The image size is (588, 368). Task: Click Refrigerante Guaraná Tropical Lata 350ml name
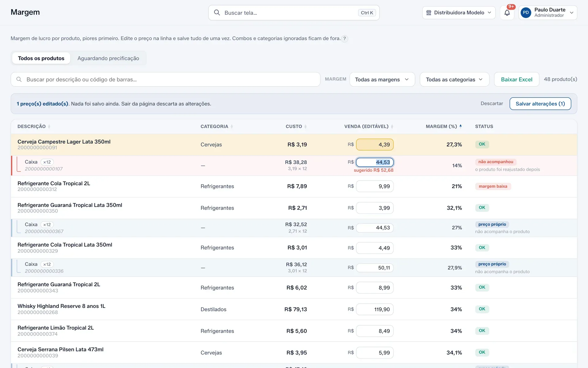tap(70, 205)
